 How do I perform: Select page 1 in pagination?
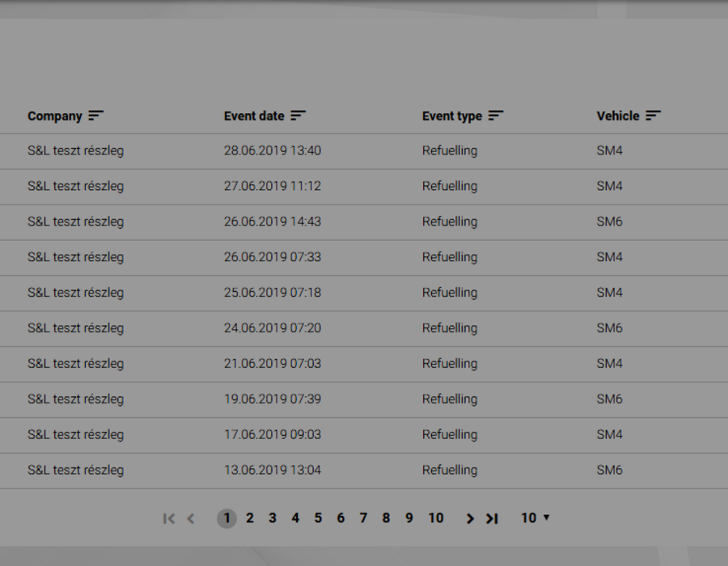[226, 518]
